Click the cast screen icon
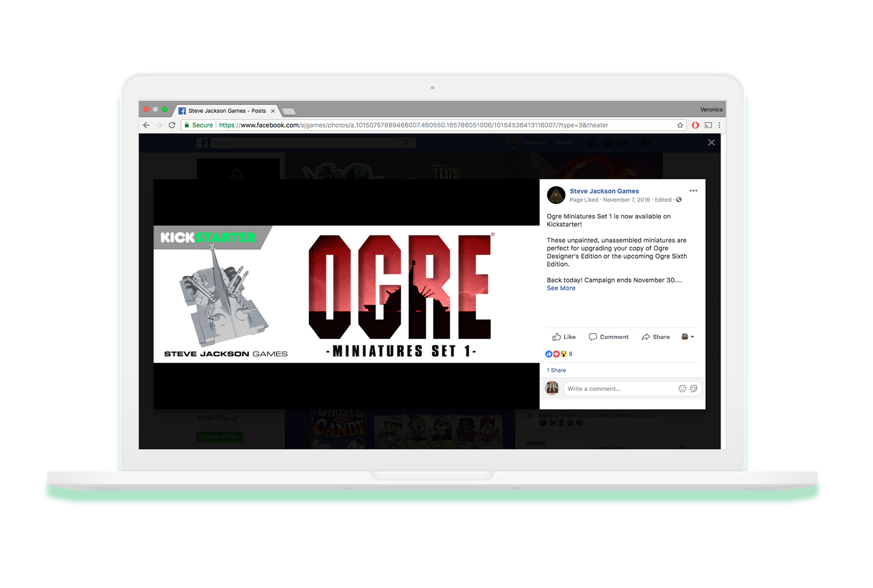The height and width of the screenshot is (588, 873). tap(708, 125)
